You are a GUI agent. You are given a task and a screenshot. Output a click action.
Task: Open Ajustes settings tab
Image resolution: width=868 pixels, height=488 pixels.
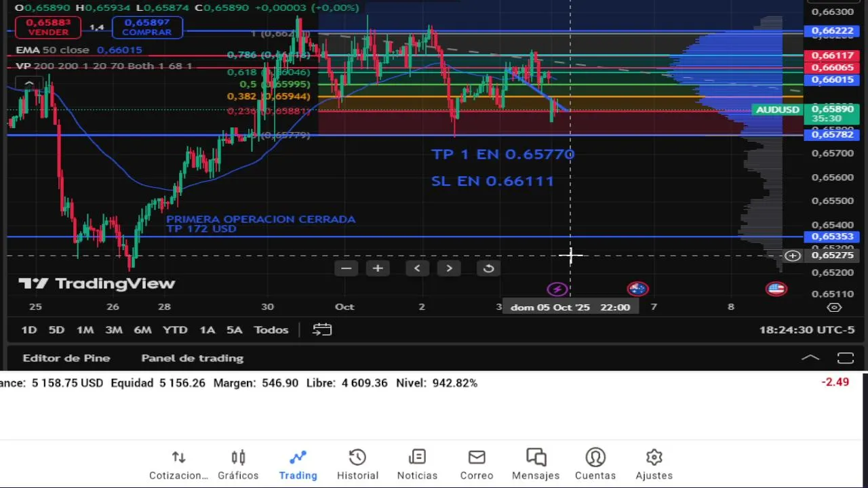pyautogui.click(x=654, y=465)
